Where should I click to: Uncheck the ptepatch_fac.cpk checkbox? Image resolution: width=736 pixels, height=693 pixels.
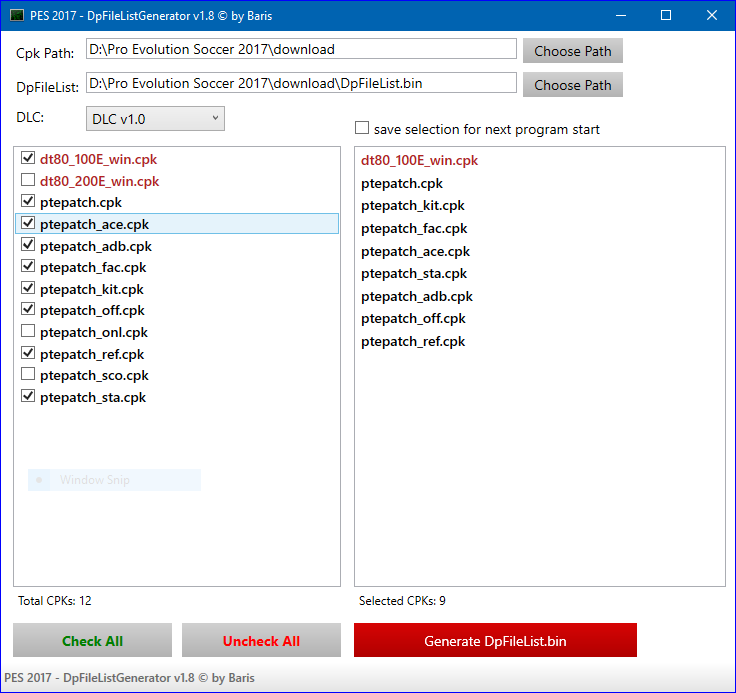point(28,266)
